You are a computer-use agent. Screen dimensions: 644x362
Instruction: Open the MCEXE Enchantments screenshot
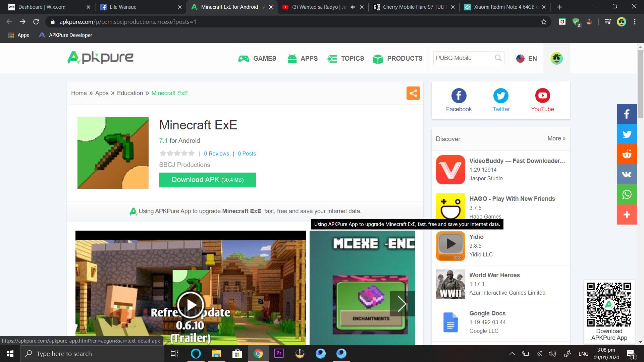click(x=362, y=288)
